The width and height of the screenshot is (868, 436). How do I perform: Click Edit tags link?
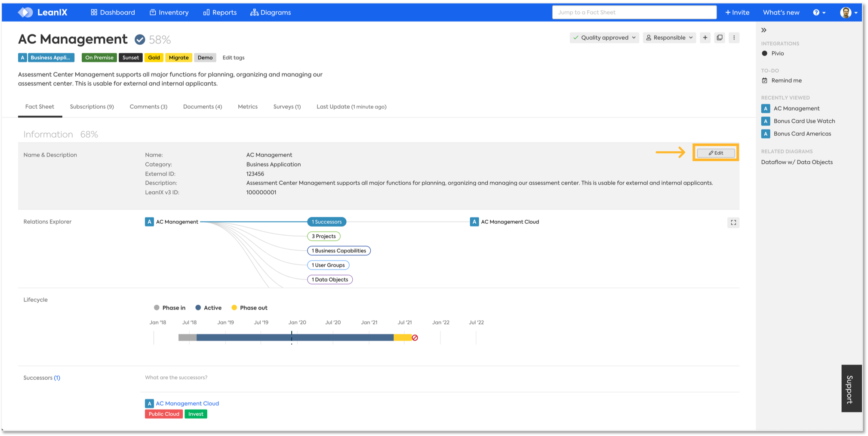[234, 58]
